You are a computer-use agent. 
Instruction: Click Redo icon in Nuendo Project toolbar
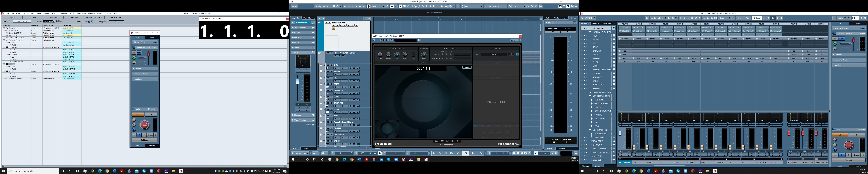[x=297, y=6]
